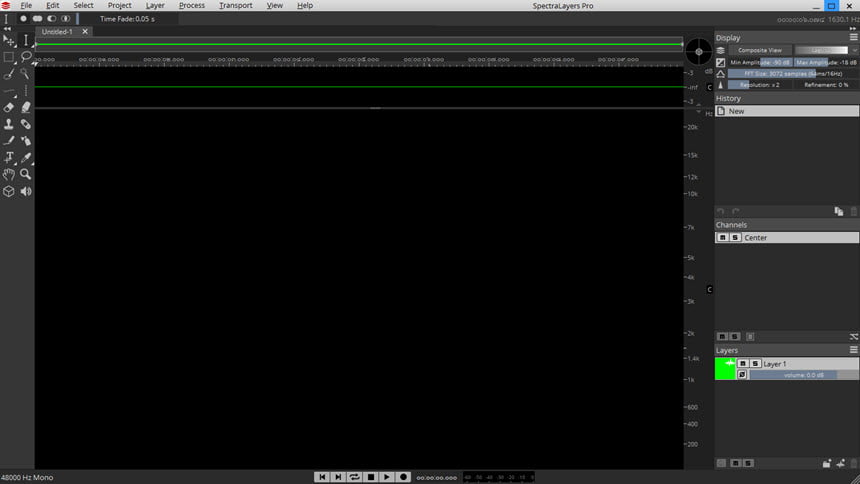Jump to start transport button
This screenshot has height=484, width=860.
pos(322,477)
